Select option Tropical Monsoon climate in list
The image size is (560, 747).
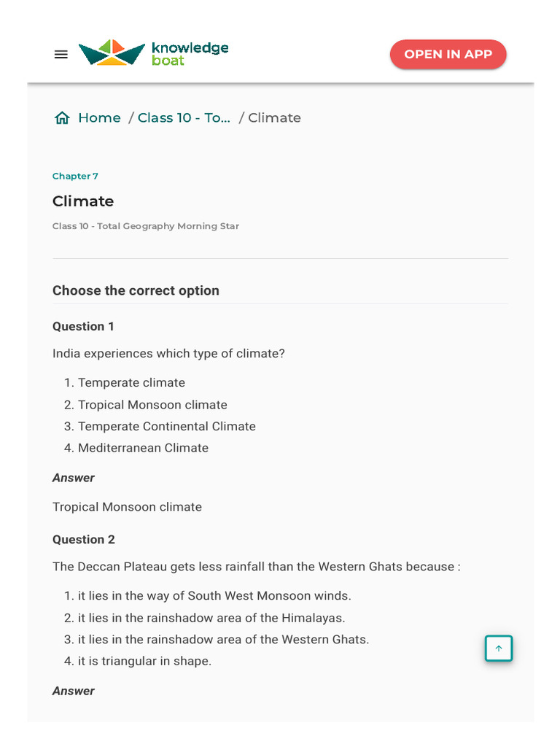click(152, 405)
